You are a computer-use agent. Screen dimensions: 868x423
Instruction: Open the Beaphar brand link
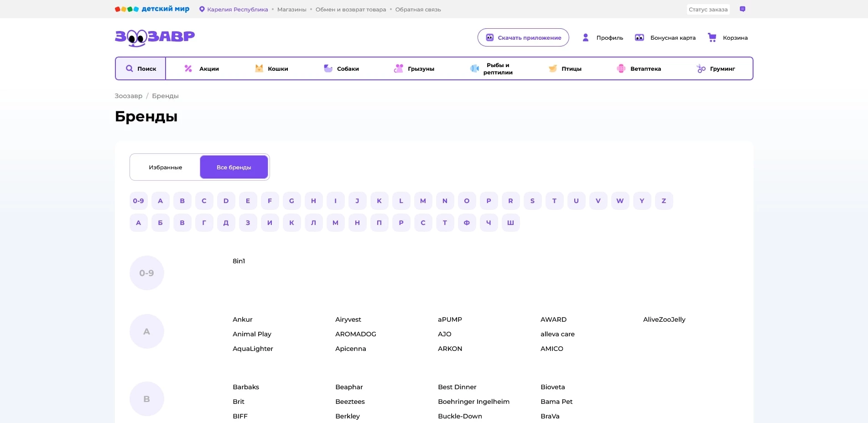click(349, 387)
